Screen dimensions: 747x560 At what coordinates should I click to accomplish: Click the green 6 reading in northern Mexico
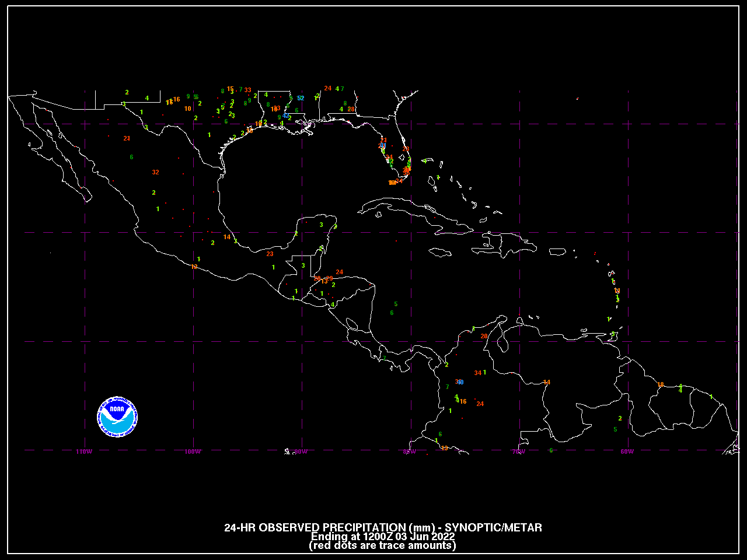pyautogui.click(x=131, y=157)
